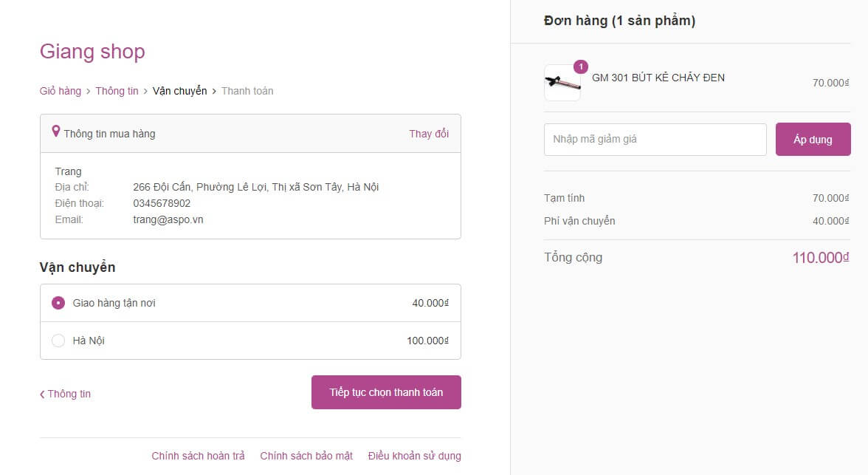Select Giao hàng tận nơi radio option
The width and height of the screenshot is (868, 475).
(58, 303)
